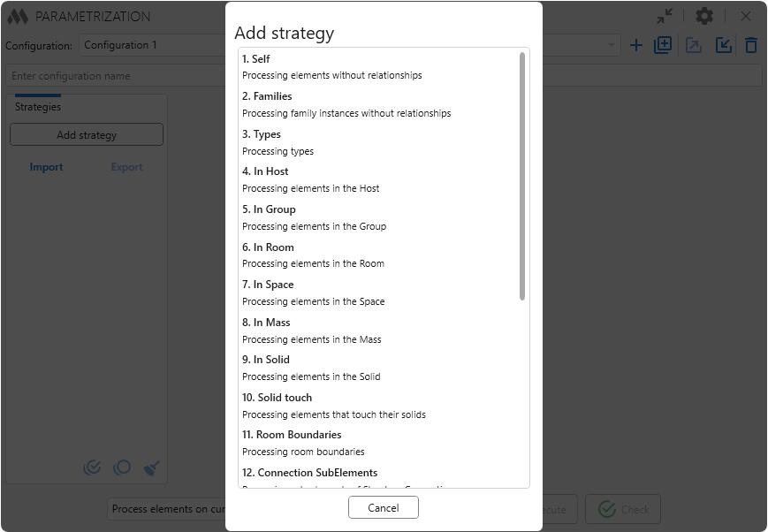
Task: Duplicate the current configuration
Action: click(x=663, y=45)
